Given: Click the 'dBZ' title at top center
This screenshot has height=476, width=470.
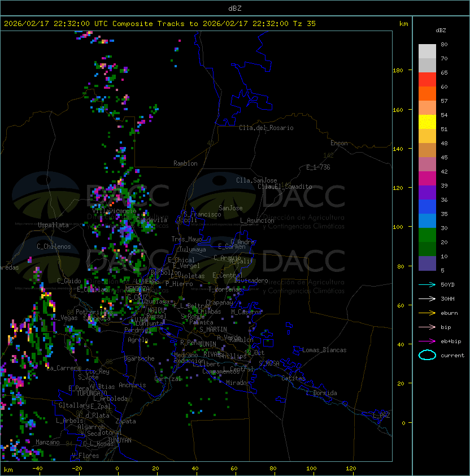Looking at the screenshot, I should pyautogui.click(x=235, y=8).
